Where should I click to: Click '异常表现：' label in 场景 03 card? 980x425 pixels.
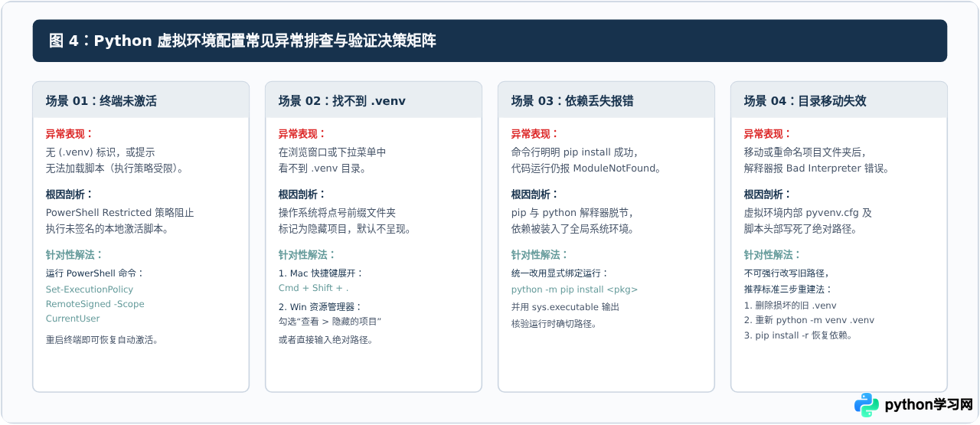click(535, 133)
